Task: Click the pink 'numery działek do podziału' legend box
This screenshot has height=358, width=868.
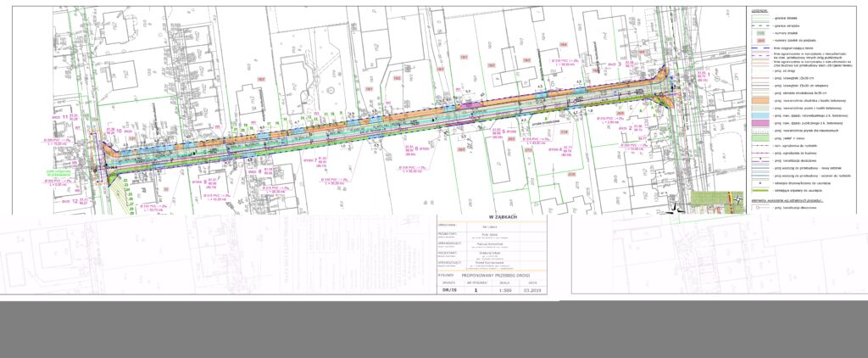Action: [x=759, y=40]
